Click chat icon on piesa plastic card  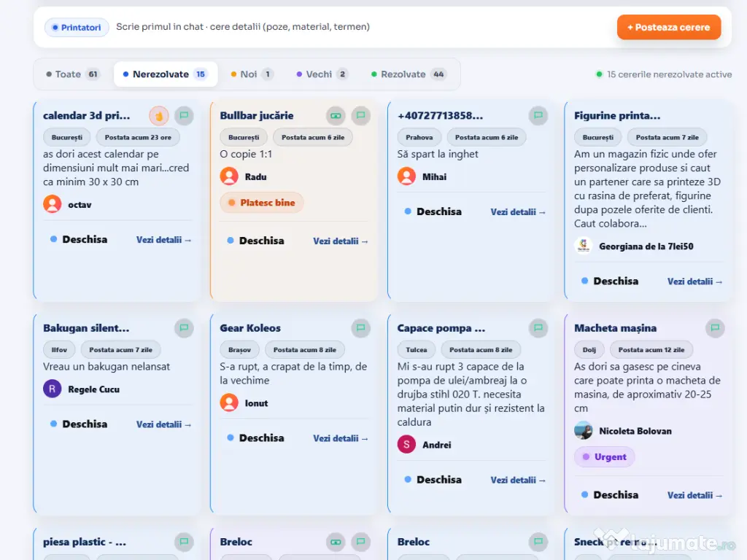(184, 542)
